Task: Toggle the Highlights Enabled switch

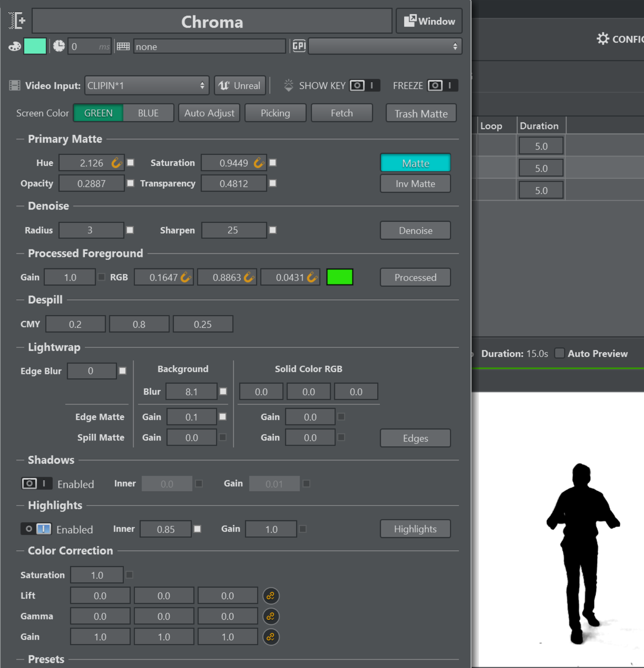Action: (36, 529)
